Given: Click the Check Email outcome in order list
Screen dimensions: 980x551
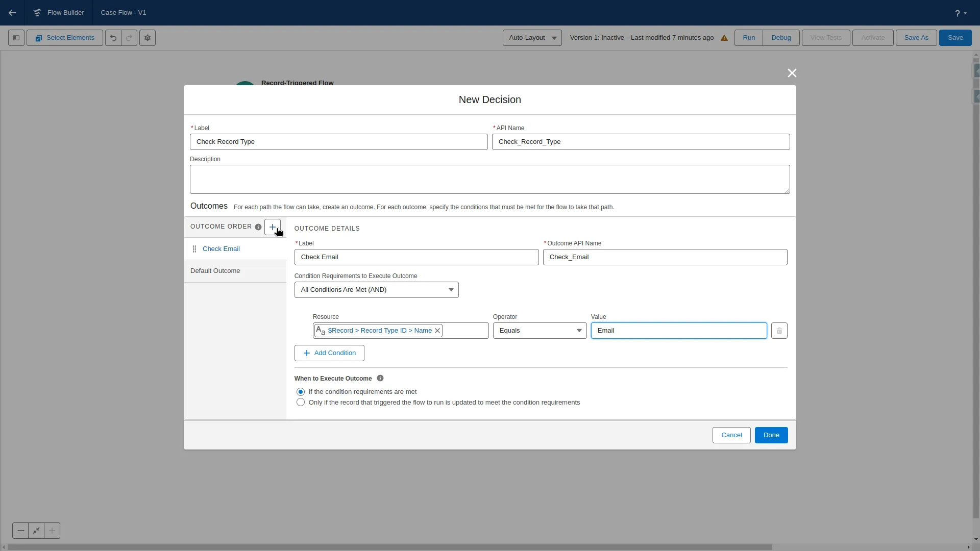Looking at the screenshot, I should point(221,248).
